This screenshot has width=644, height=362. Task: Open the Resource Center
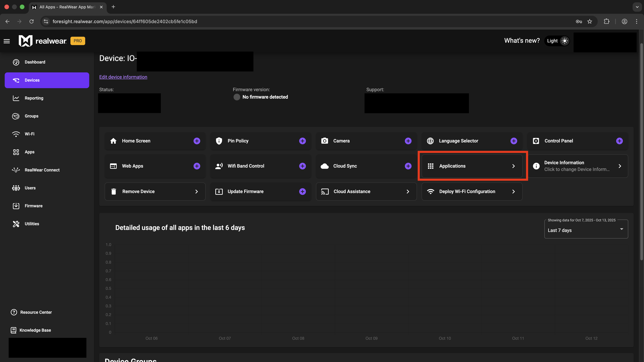point(31,312)
